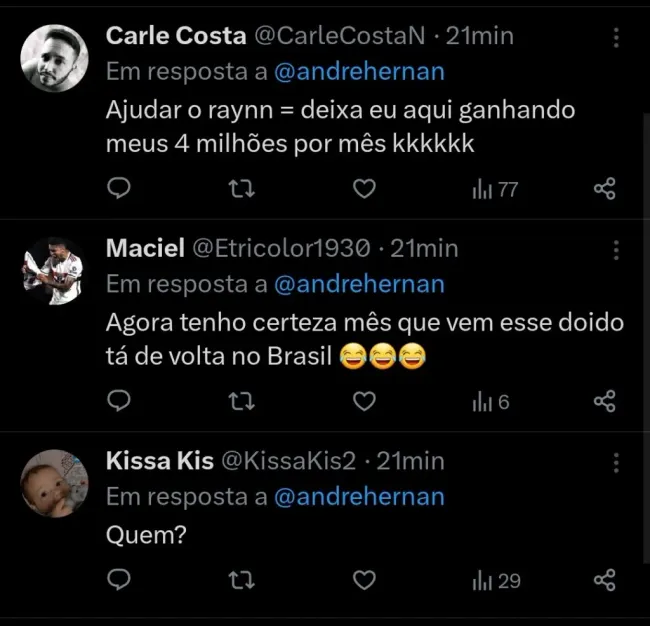Viewport: 650px width, 626px height.
Task: Open the @KissaKis2 profile handle
Action: (x=287, y=461)
